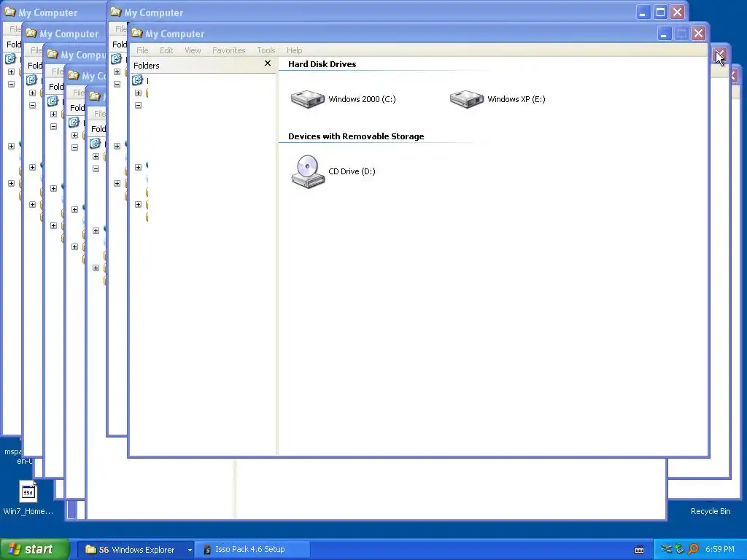Expand the Windows Explorer taskbar group arrow
Screen dimensions: 747x560
point(190,550)
